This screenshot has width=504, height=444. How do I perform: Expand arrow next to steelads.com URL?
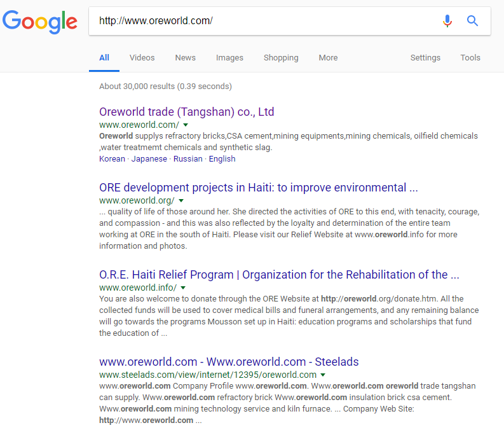click(323, 375)
